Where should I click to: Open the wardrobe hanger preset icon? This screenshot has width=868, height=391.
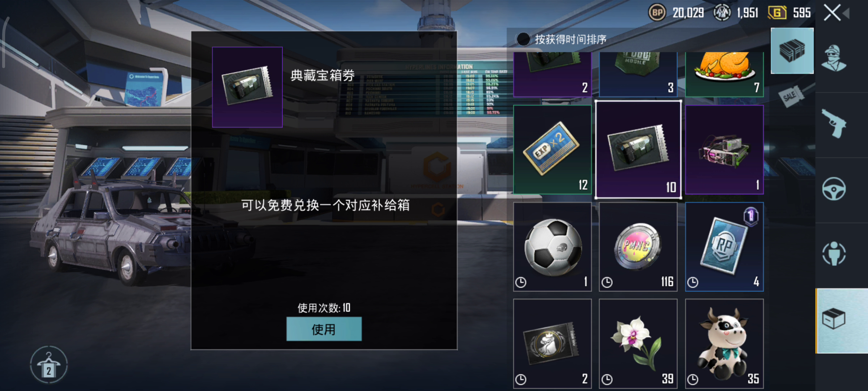(x=48, y=365)
